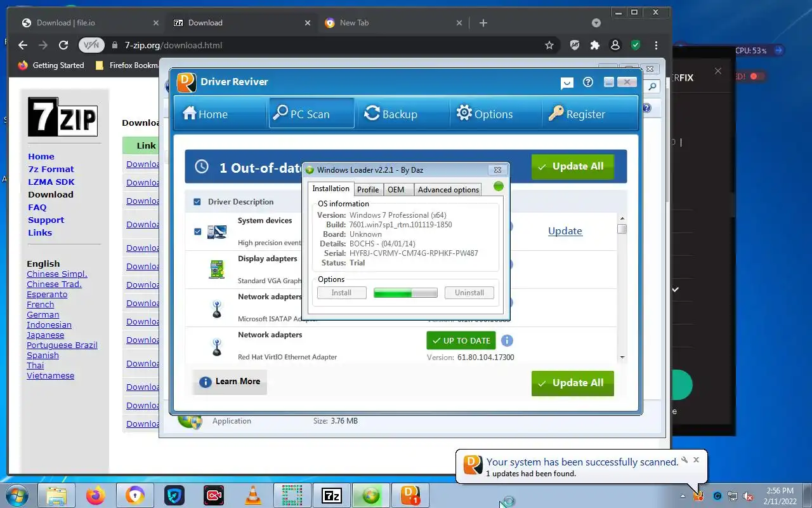The width and height of the screenshot is (812, 508).
Task: Switch to Driver Reviver Home tab
Action: 205,114
